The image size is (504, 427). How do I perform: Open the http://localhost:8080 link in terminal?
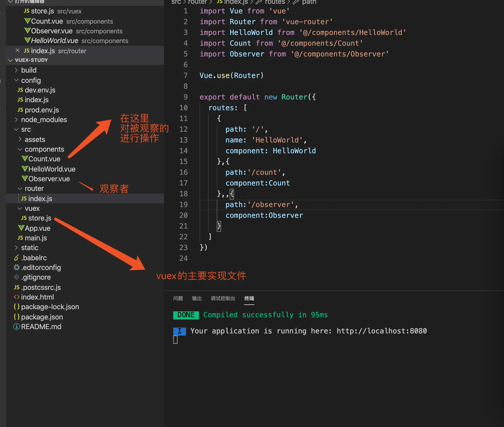click(382, 331)
